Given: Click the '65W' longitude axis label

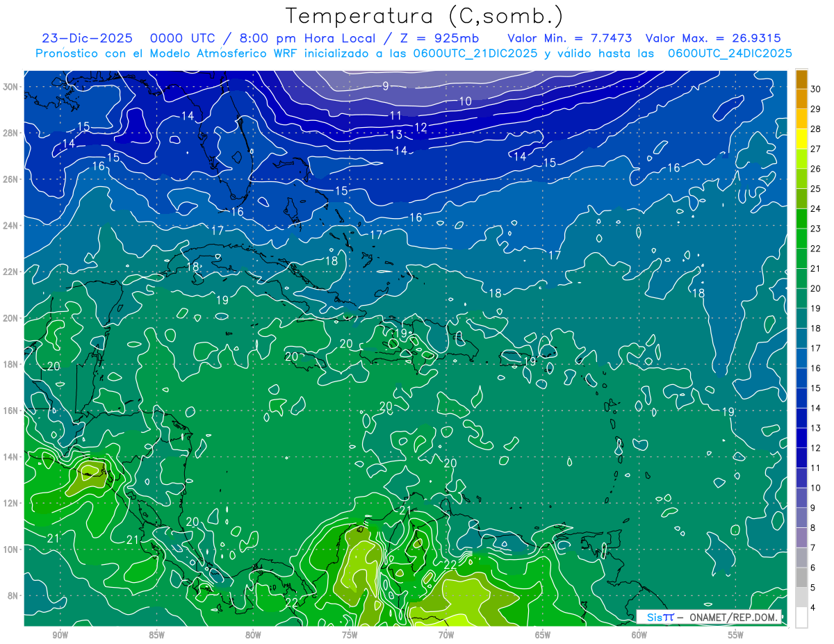Looking at the screenshot, I should [543, 635].
